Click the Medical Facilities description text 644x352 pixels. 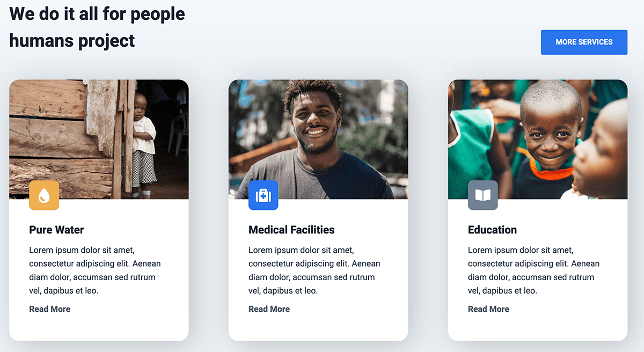coord(314,270)
